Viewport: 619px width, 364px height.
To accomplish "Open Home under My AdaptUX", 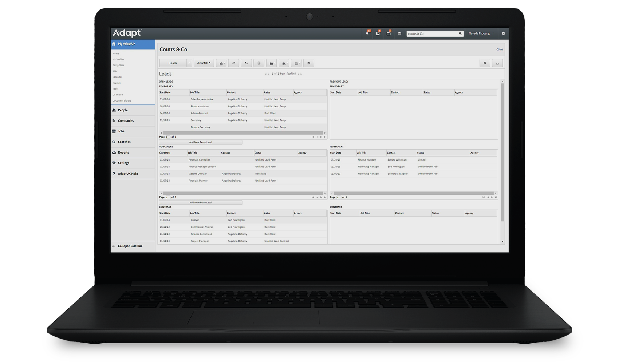I will pos(116,54).
